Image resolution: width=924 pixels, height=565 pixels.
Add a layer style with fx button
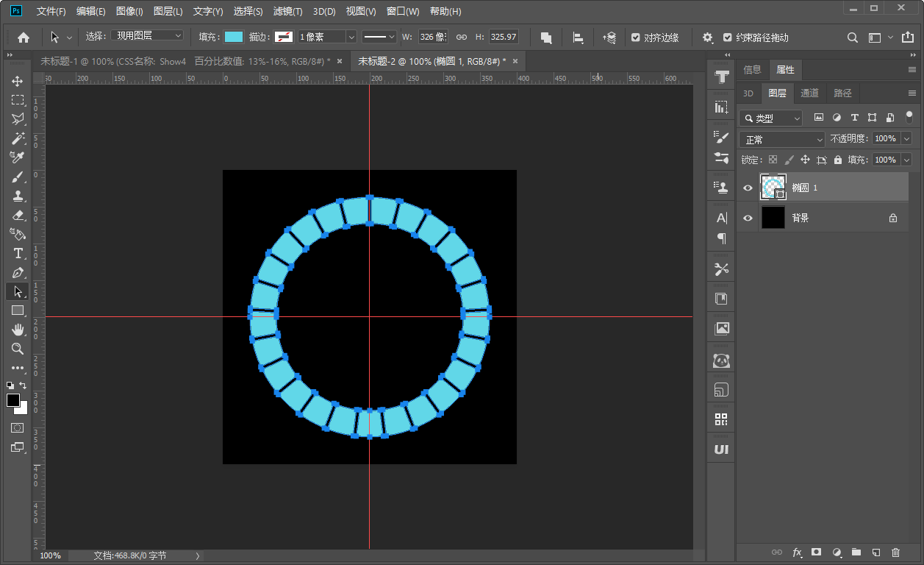[797, 552]
